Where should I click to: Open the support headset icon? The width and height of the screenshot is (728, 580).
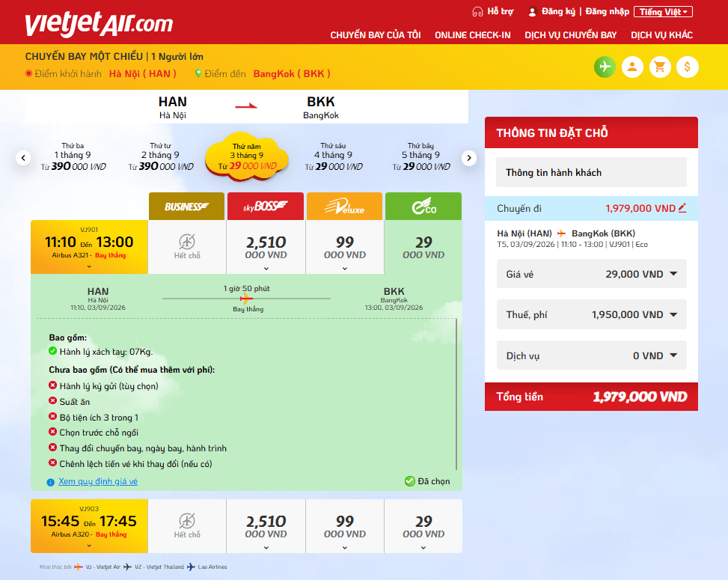coord(477,12)
